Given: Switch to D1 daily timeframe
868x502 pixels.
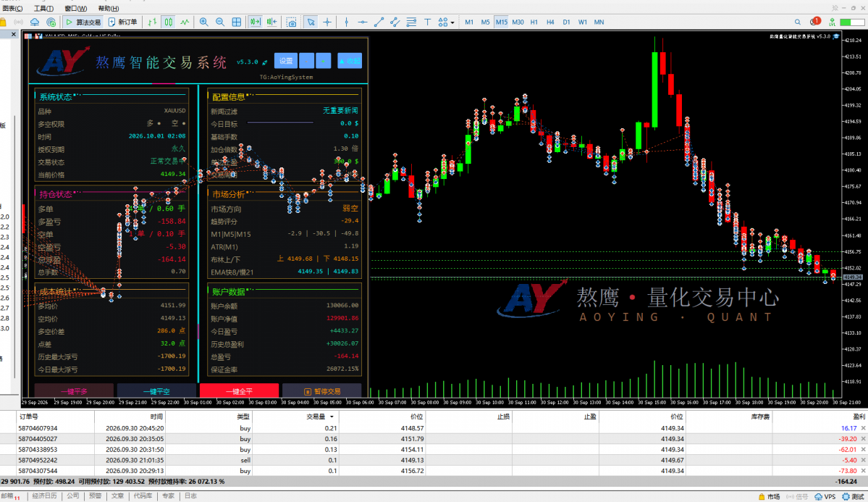Looking at the screenshot, I should coord(566,22).
